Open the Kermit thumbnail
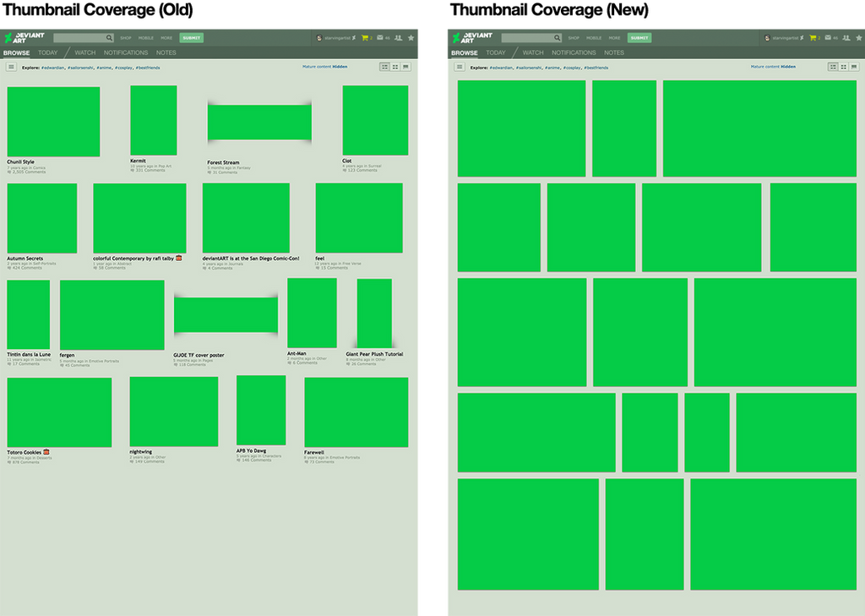This screenshot has width=865, height=616. point(154,120)
